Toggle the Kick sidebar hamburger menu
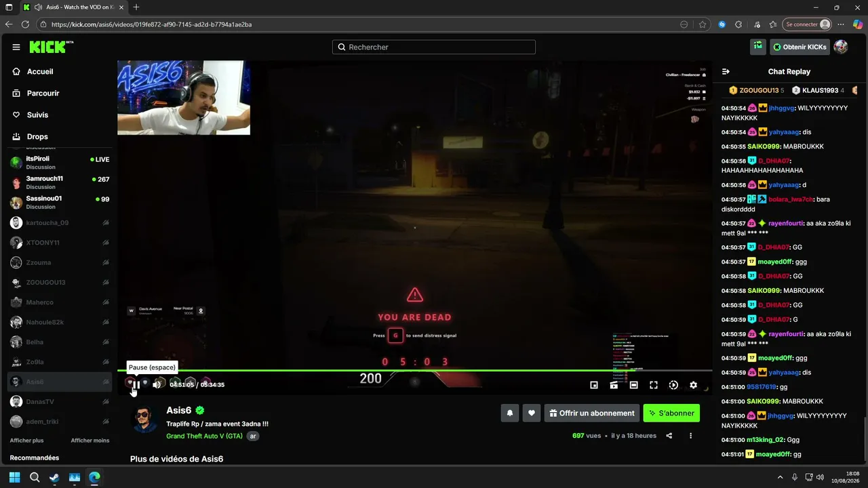This screenshot has width=868, height=488. coord(16,47)
